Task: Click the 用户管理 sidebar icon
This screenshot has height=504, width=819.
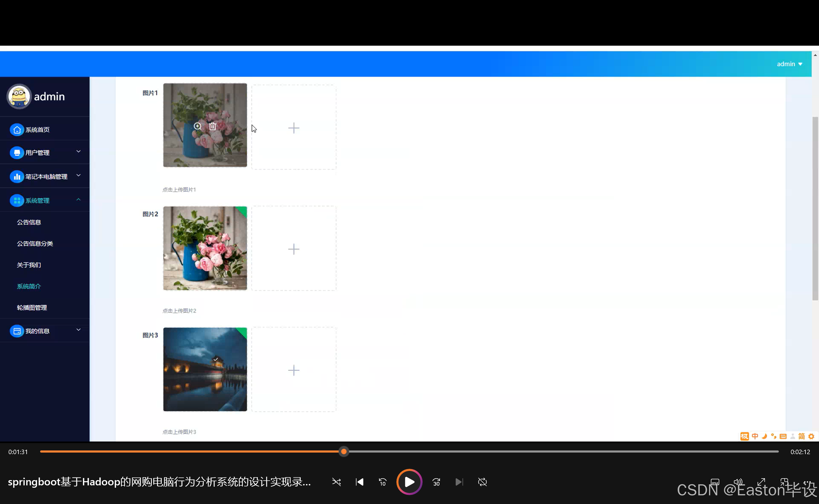Action: coord(17,153)
